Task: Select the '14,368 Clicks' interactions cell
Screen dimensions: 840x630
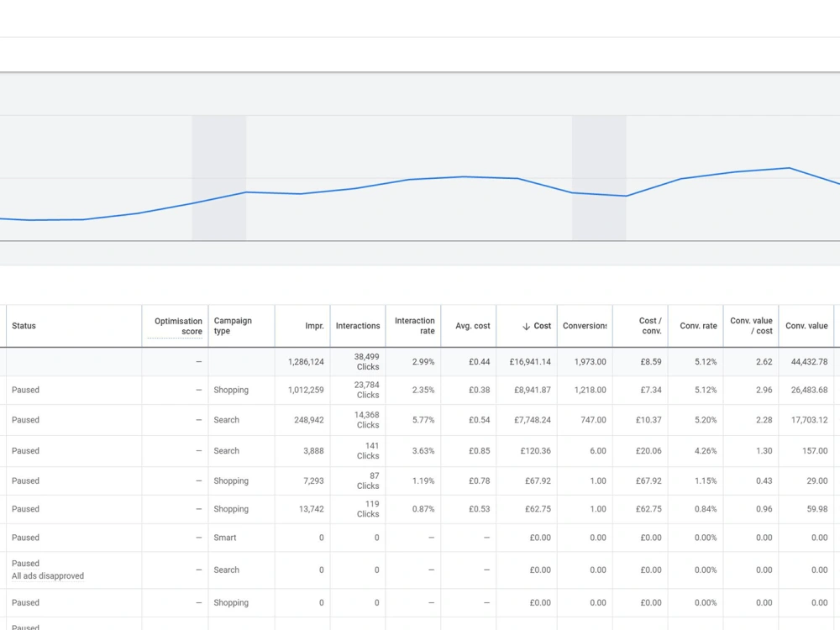Action: (367, 420)
